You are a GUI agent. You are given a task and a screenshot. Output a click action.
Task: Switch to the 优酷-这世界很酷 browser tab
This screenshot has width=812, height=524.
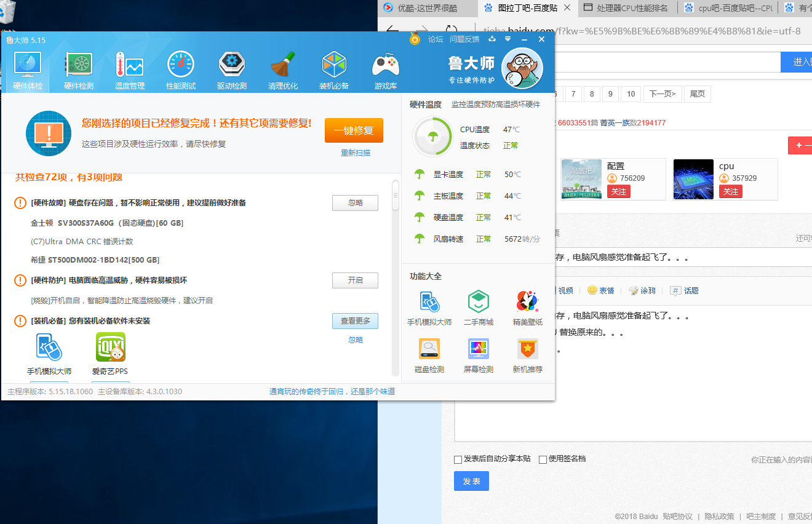pyautogui.click(x=428, y=8)
